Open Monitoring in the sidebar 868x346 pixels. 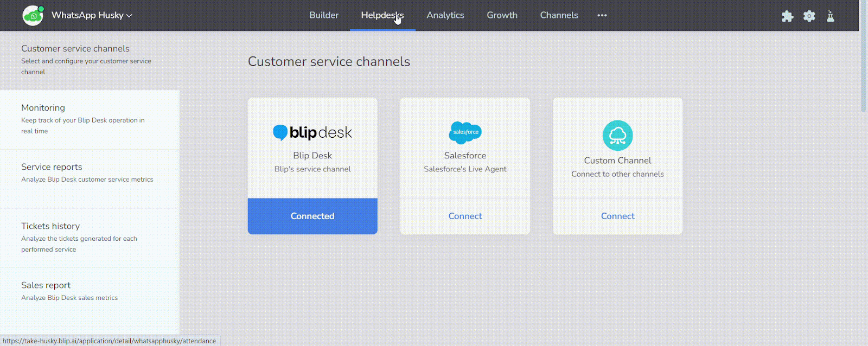pos(90,120)
